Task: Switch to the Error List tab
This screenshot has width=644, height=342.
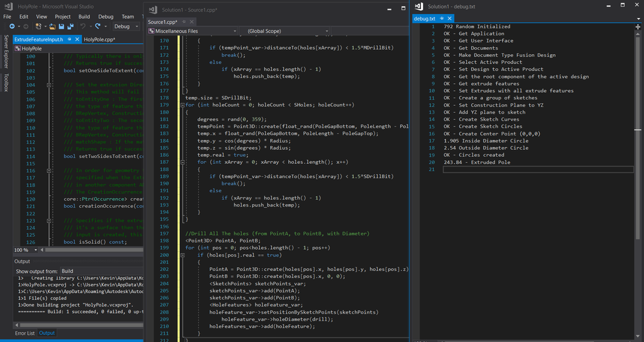Action: [24, 333]
